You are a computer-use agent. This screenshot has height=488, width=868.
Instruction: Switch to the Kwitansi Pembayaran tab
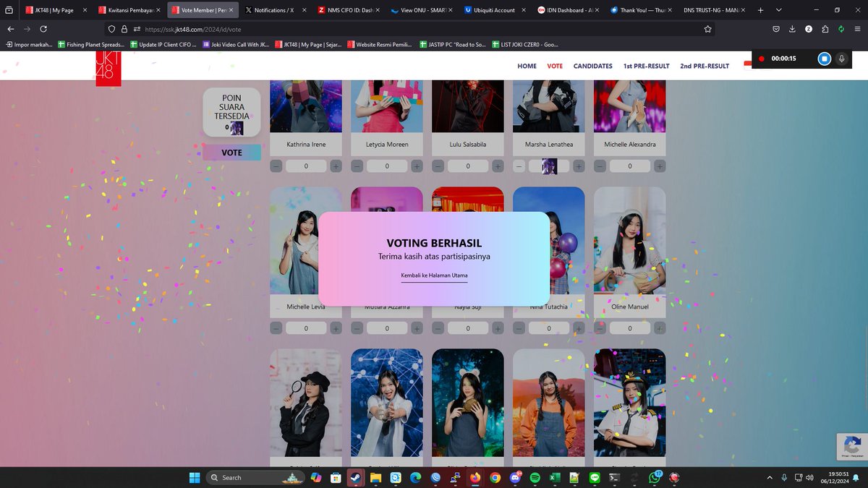coord(129,10)
